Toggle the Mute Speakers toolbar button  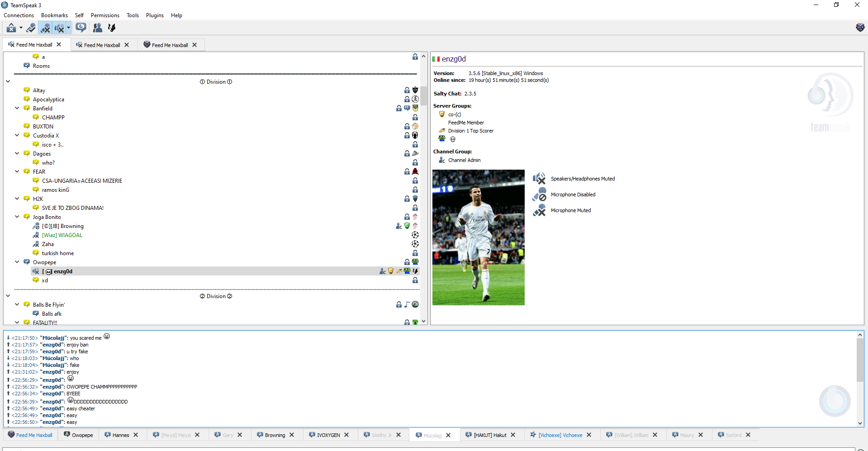pyautogui.click(x=59, y=28)
